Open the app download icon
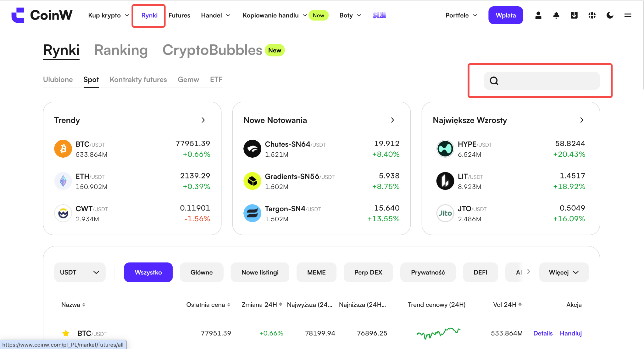The image size is (644, 349). [574, 15]
